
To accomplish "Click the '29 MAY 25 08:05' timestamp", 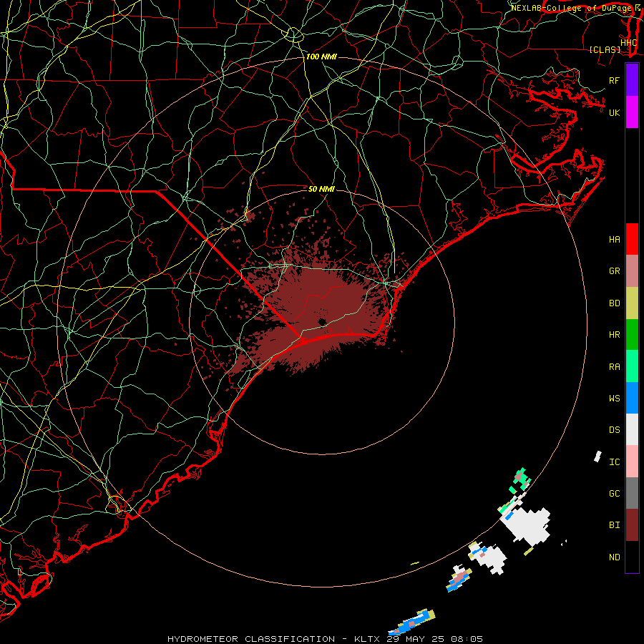I will pos(434,639).
